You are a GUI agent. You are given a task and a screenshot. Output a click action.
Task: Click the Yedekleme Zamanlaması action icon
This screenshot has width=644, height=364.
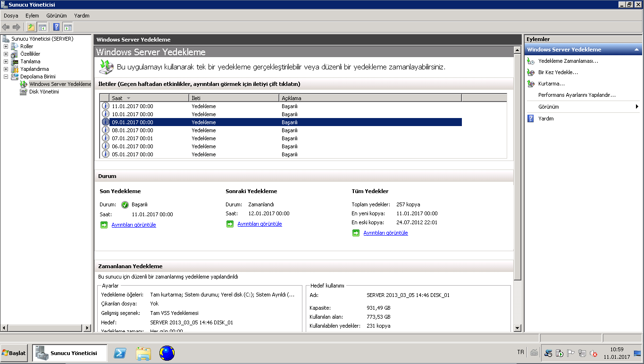tap(531, 61)
